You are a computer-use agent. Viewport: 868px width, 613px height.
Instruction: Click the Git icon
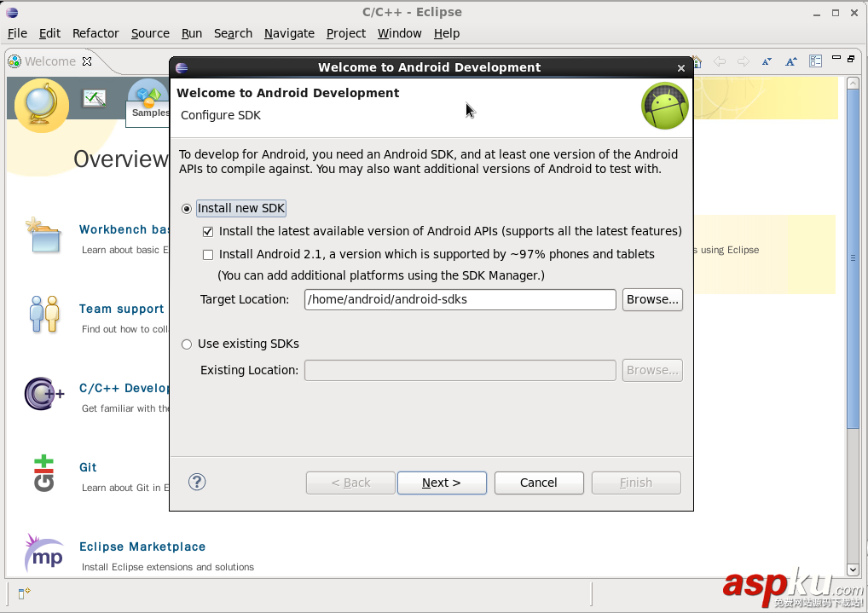43,473
